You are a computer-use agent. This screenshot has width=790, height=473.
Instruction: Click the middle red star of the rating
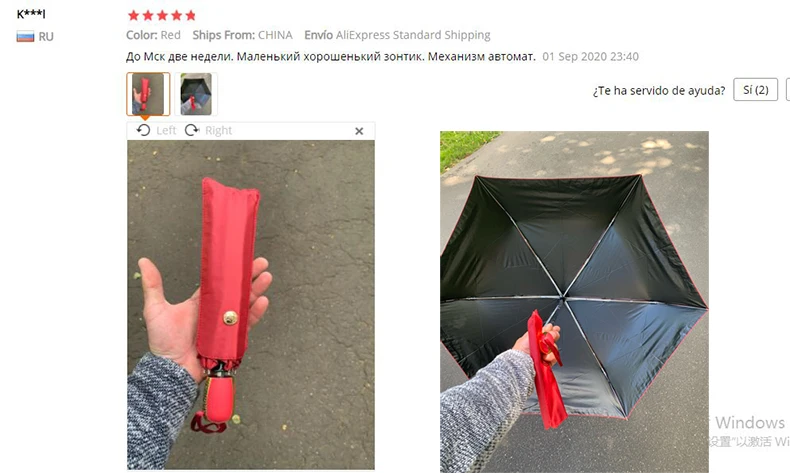(162, 15)
